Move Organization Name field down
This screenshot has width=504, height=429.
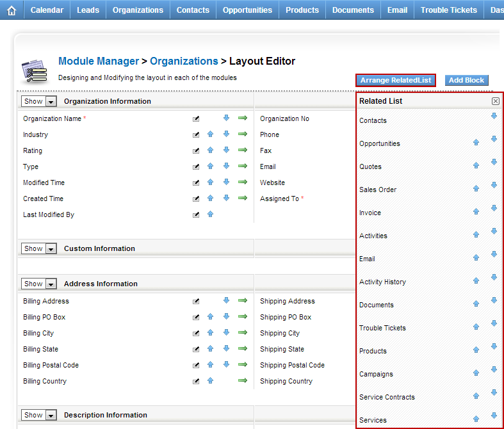click(226, 118)
